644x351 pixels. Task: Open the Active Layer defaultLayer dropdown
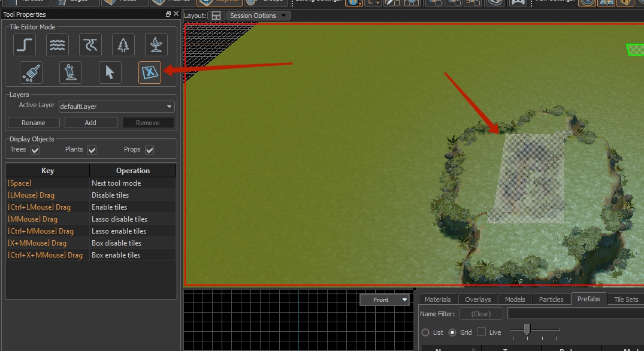click(117, 107)
